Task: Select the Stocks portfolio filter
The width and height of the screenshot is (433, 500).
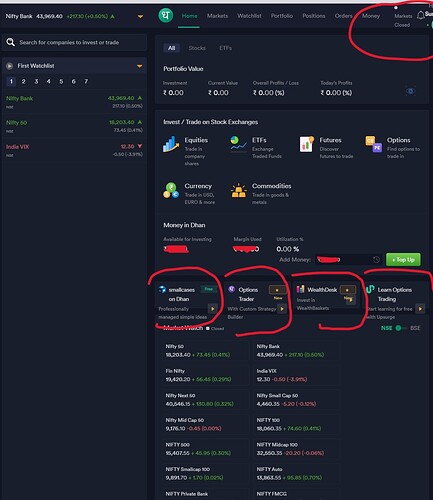Action: (197, 48)
